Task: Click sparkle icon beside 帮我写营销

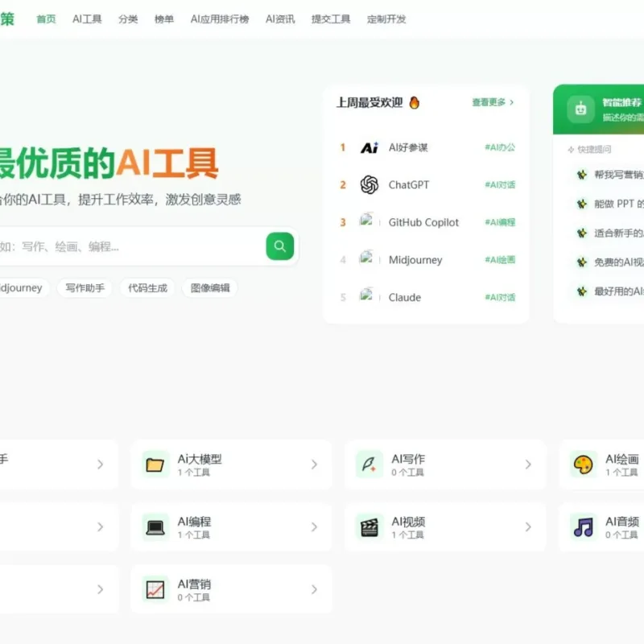Action: tap(581, 175)
